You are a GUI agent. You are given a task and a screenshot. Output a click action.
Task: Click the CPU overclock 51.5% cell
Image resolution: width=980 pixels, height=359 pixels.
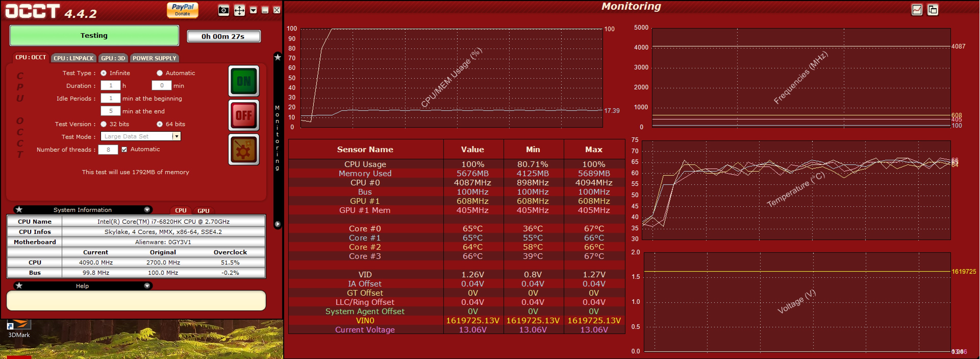pyautogui.click(x=230, y=262)
